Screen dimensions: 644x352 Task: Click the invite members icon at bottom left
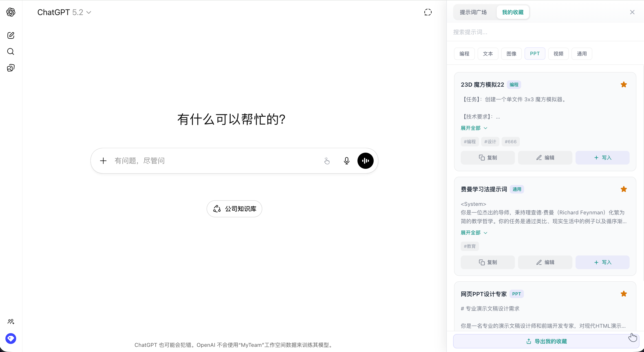11,321
